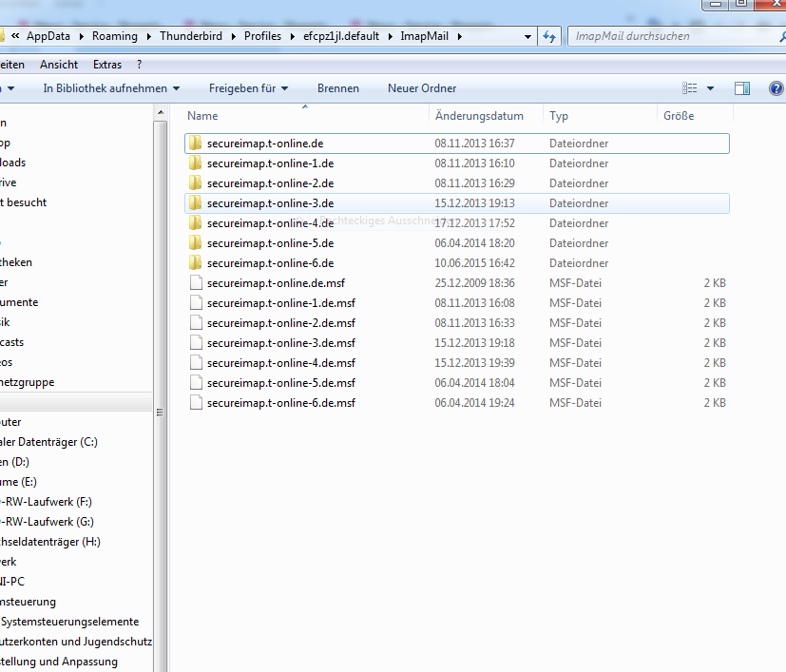This screenshot has width=786, height=672.
Task: Click the secureimap.t-online-6.de.msf file icon
Action: (x=196, y=403)
